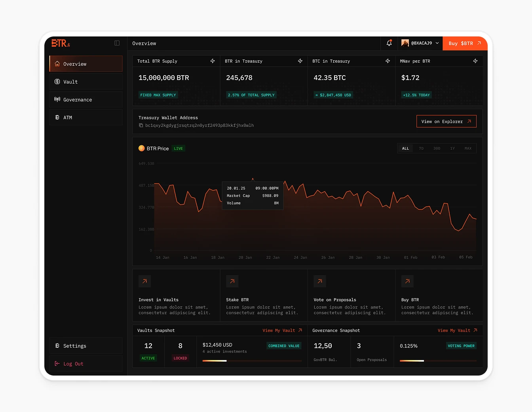The width and height of the screenshot is (532, 412).
Task: Click the coin icon beside BTR Price
Action: (142, 148)
